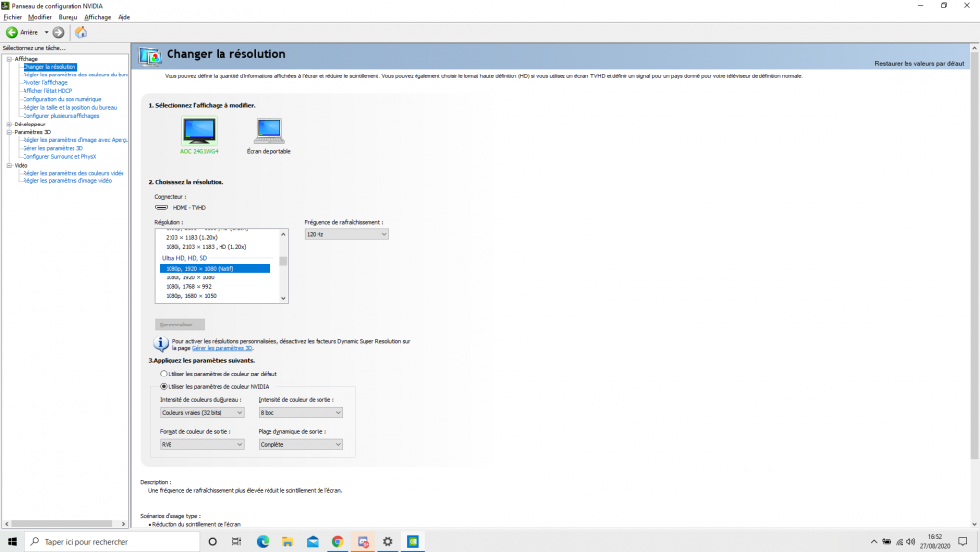Open the RVB output color format dropdown
This screenshot has width=980, height=552.
[x=202, y=444]
